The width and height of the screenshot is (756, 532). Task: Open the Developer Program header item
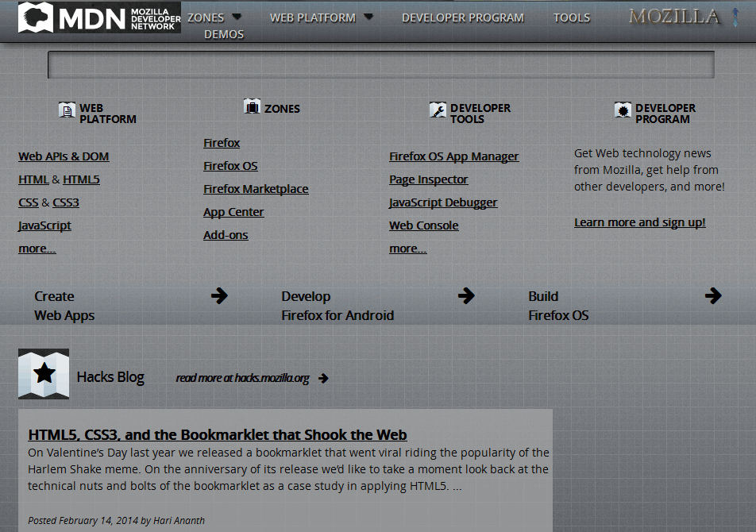[463, 17]
